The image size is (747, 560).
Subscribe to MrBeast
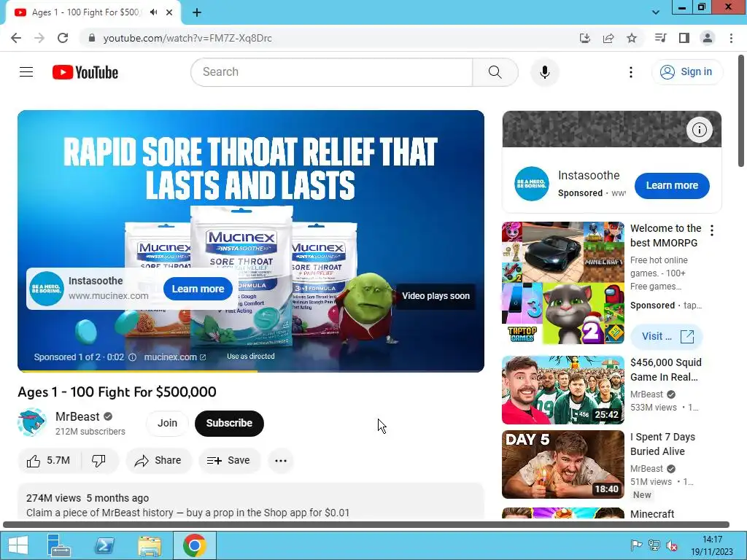click(x=229, y=423)
